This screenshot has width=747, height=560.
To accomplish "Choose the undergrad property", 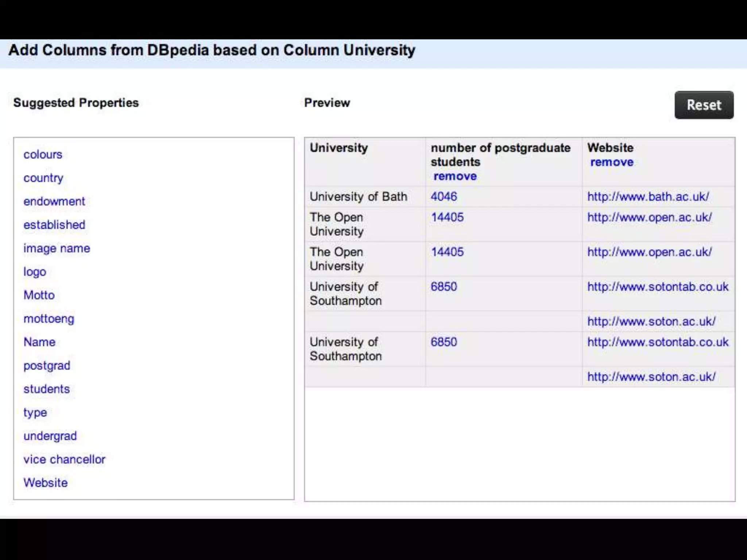I will (50, 436).
